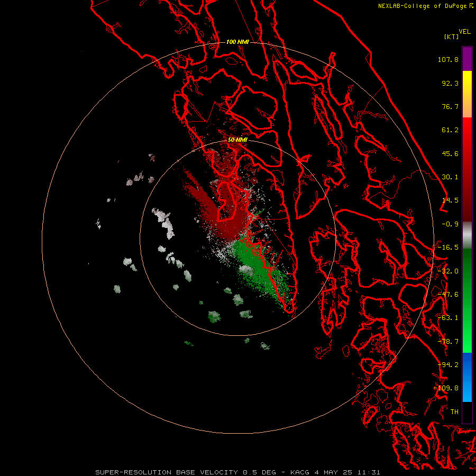Click the -78.7 legend value
Viewport: 476px width, 476px height.
448,342
